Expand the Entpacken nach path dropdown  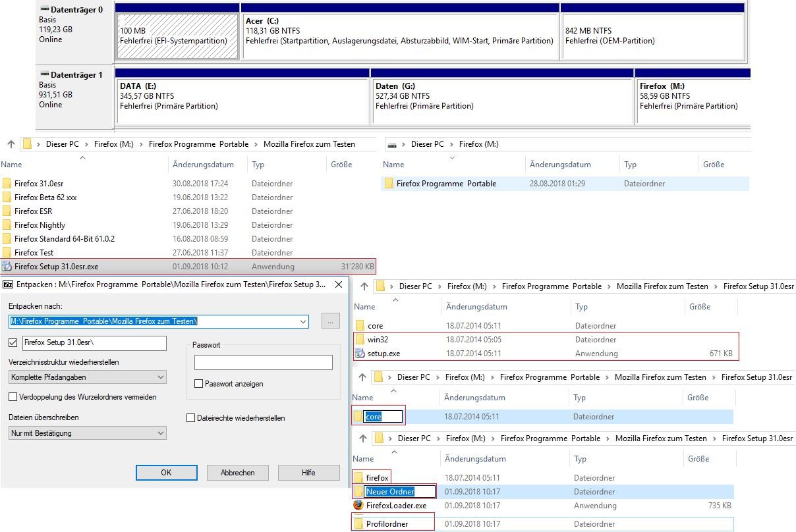(303, 321)
